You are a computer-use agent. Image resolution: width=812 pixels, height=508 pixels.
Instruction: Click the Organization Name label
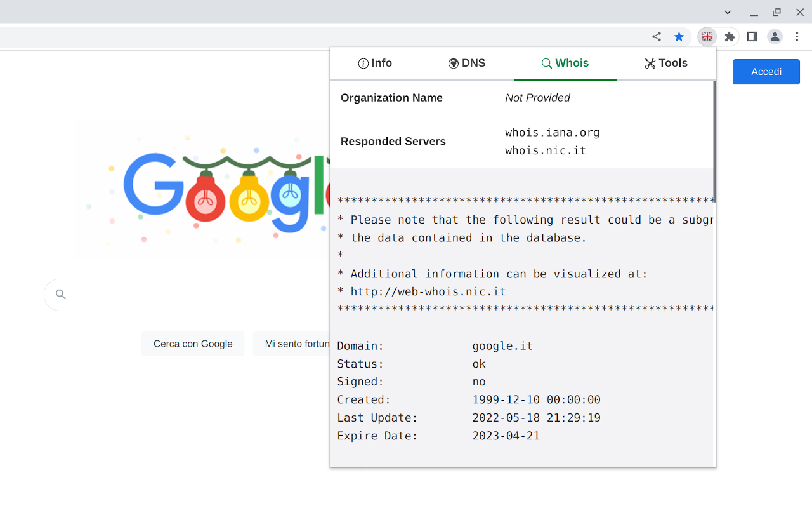391,98
